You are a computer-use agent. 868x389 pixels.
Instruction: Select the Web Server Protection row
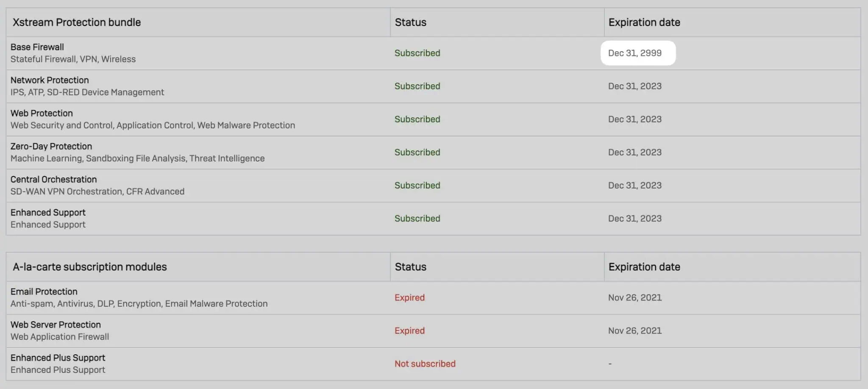click(x=170, y=330)
